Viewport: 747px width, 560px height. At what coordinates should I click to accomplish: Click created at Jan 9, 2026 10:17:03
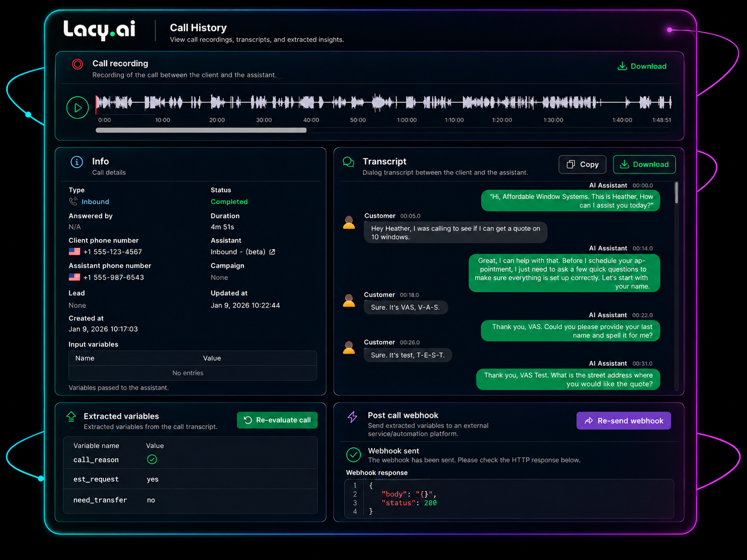coord(103,329)
